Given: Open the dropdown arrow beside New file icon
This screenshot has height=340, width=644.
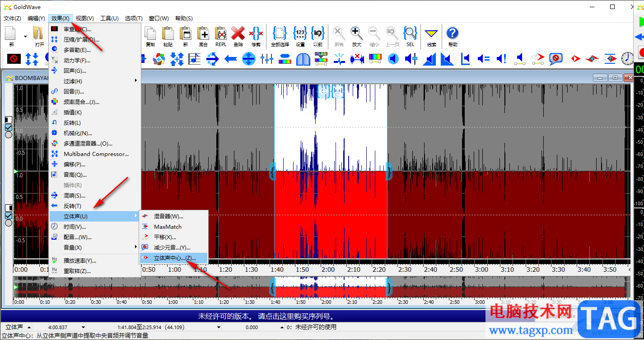Looking at the screenshot, I should [x=25, y=36].
